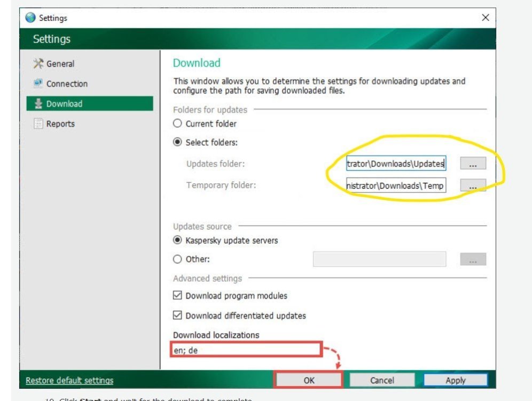Viewport: 532px width, 401px height.
Task: Click the Cancel button
Action: tap(382, 380)
